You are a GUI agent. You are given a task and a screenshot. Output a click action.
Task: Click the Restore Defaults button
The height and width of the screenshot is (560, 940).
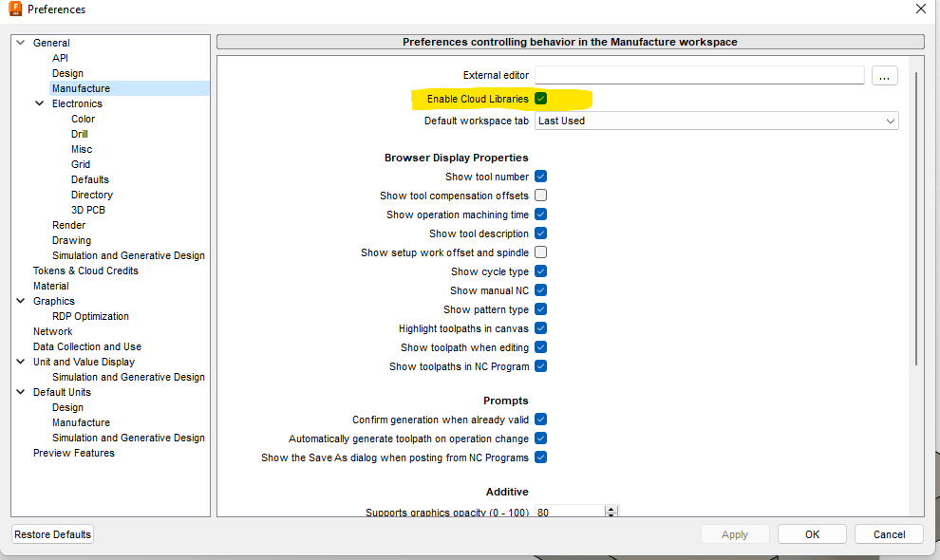53,534
